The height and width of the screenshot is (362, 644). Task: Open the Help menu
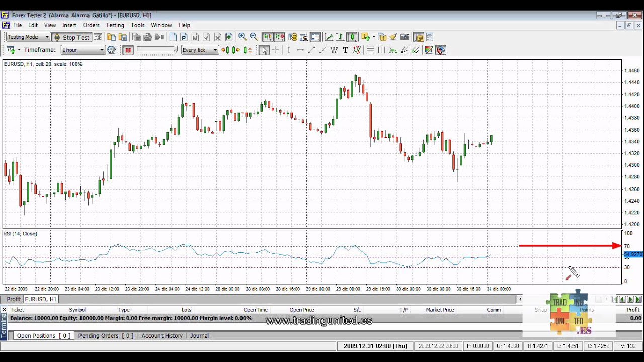tap(184, 25)
